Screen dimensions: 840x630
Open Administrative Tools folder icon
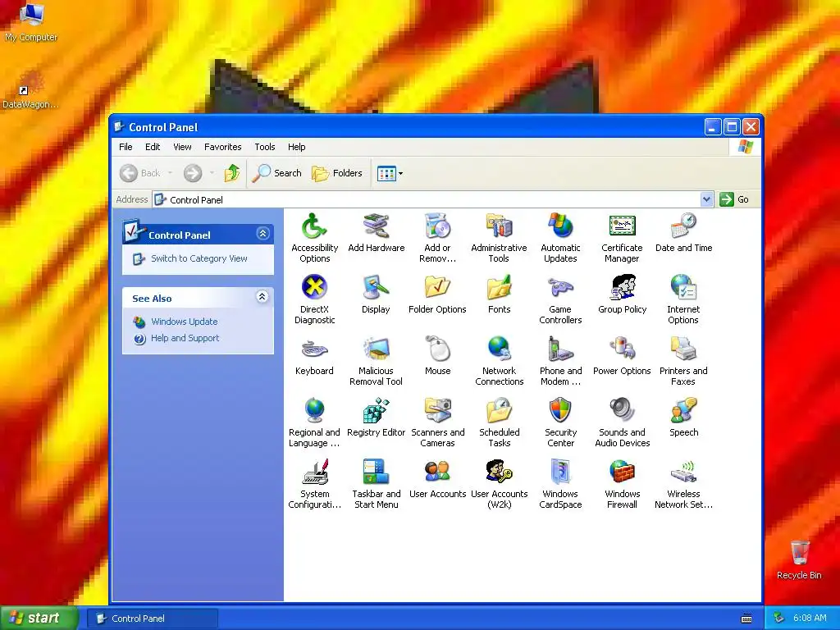[x=500, y=226]
